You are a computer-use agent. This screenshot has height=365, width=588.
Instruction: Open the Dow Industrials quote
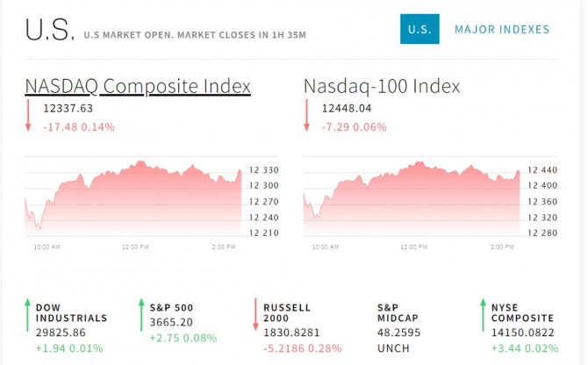[x=71, y=313]
